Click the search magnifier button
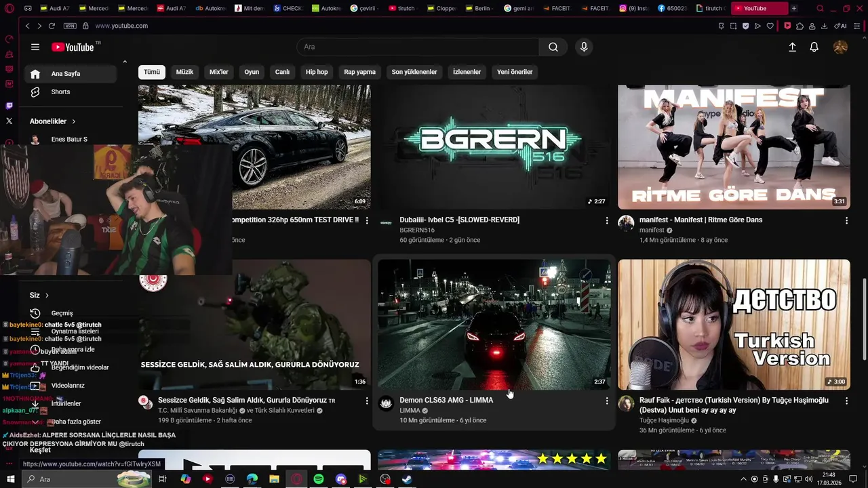 point(553,47)
